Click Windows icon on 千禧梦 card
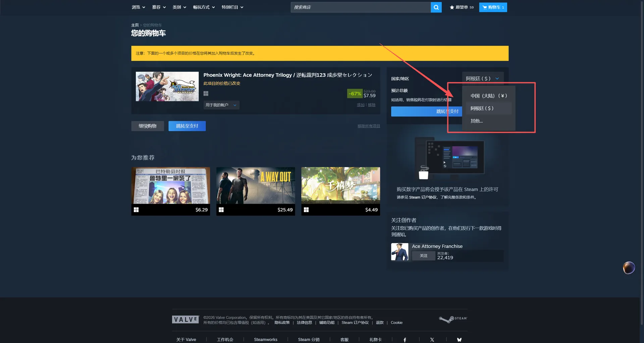 [x=306, y=210]
